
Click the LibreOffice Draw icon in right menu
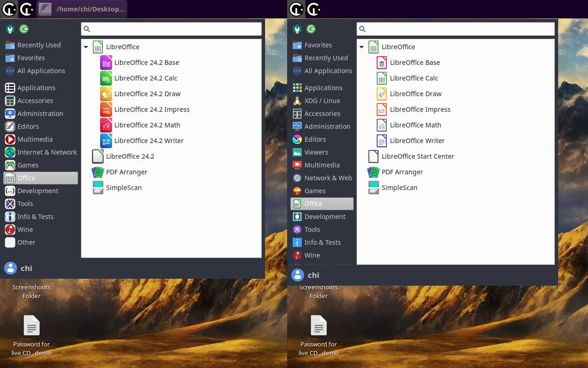382,94
